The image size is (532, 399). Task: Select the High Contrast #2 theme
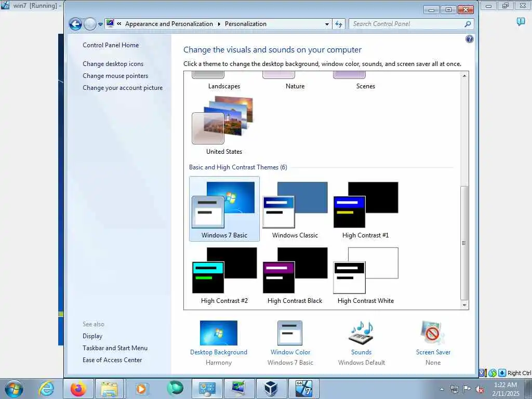[x=224, y=275]
